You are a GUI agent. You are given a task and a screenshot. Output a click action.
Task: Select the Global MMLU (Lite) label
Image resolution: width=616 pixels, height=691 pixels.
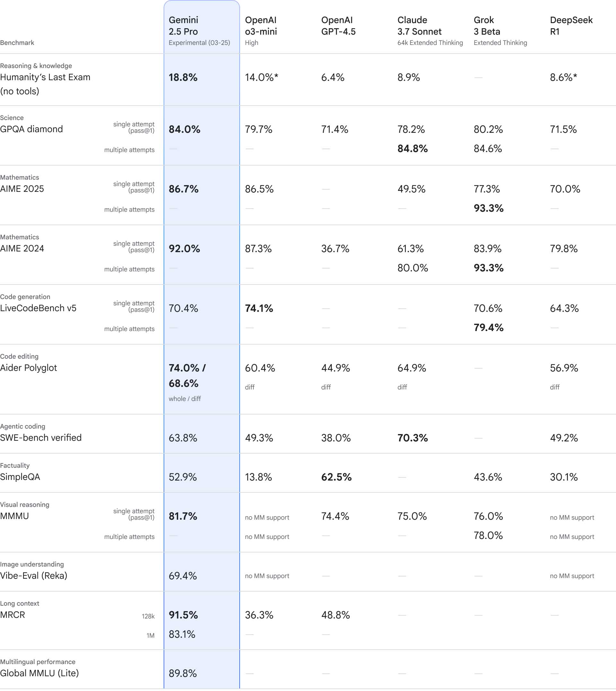click(x=39, y=673)
